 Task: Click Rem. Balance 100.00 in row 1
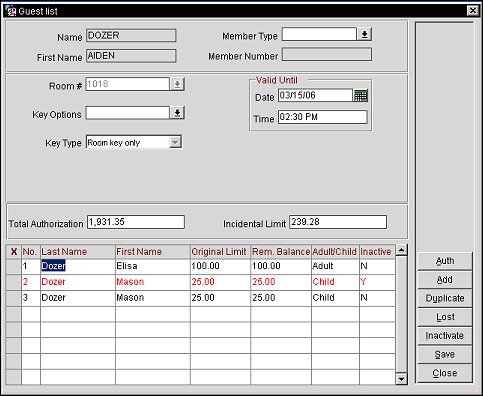tap(281, 266)
